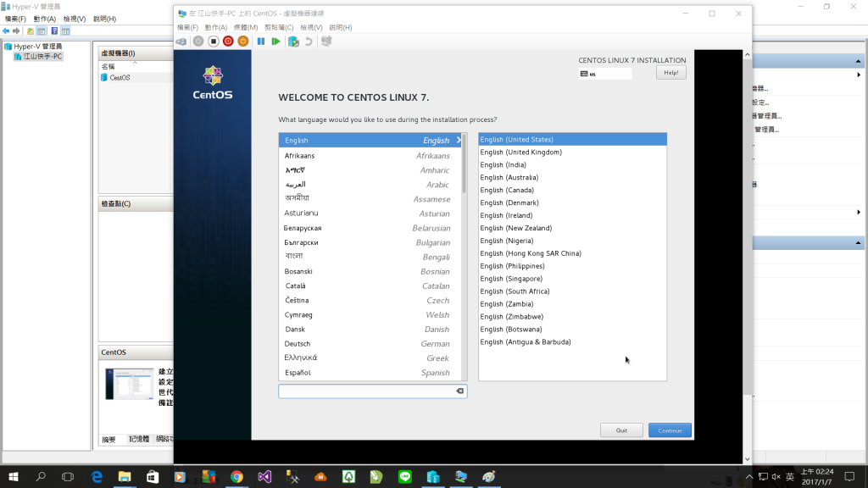Select Afrikaans in language list
This screenshot has height=488, width=868.
pos(370,156)
